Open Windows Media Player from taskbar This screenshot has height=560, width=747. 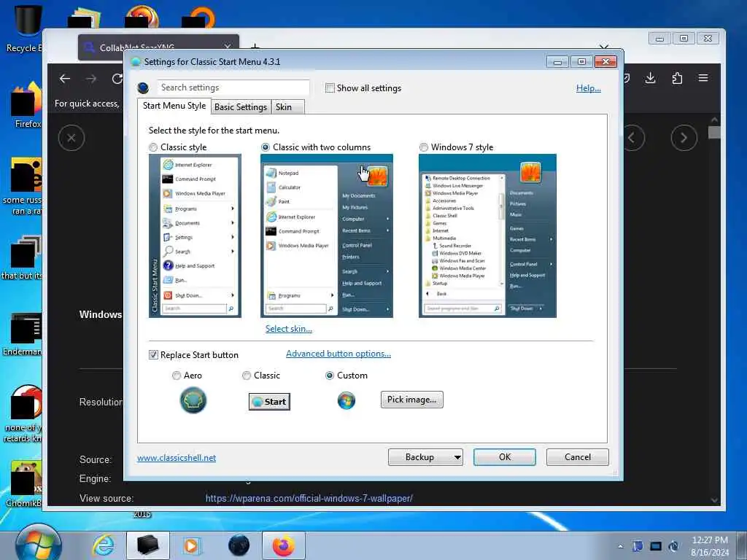pos(192,545)
